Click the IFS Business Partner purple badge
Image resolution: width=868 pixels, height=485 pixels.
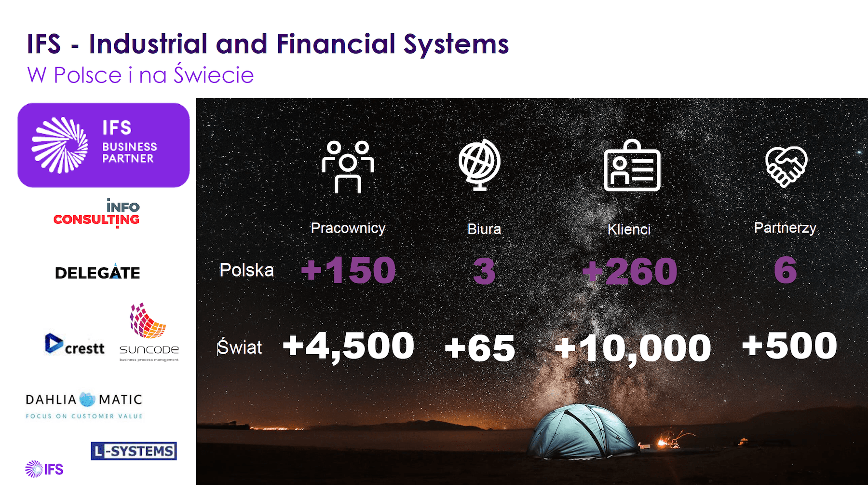click(104, 145)
